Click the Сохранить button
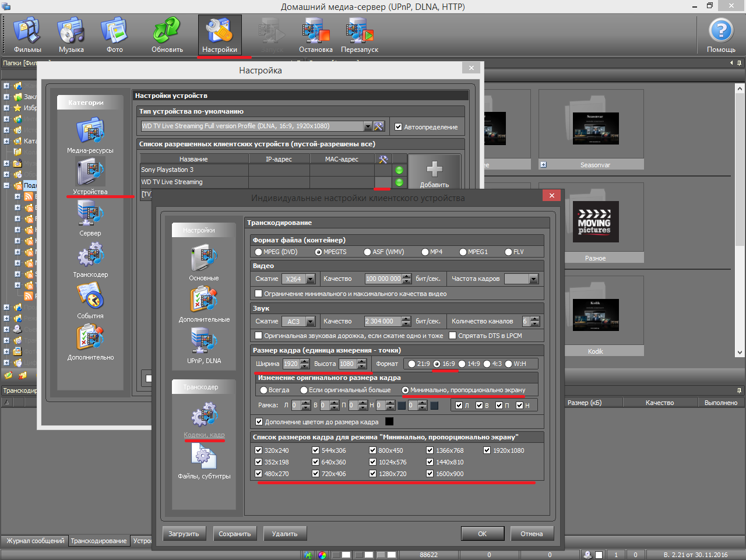 [234, 534]
